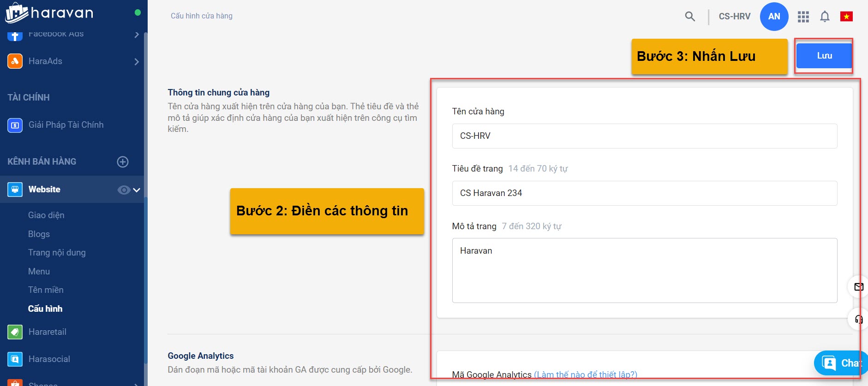Expand the Facebook Ads submenu arrow
The height and width of the screenshot is (386, 868).
(x=137, y=35)
